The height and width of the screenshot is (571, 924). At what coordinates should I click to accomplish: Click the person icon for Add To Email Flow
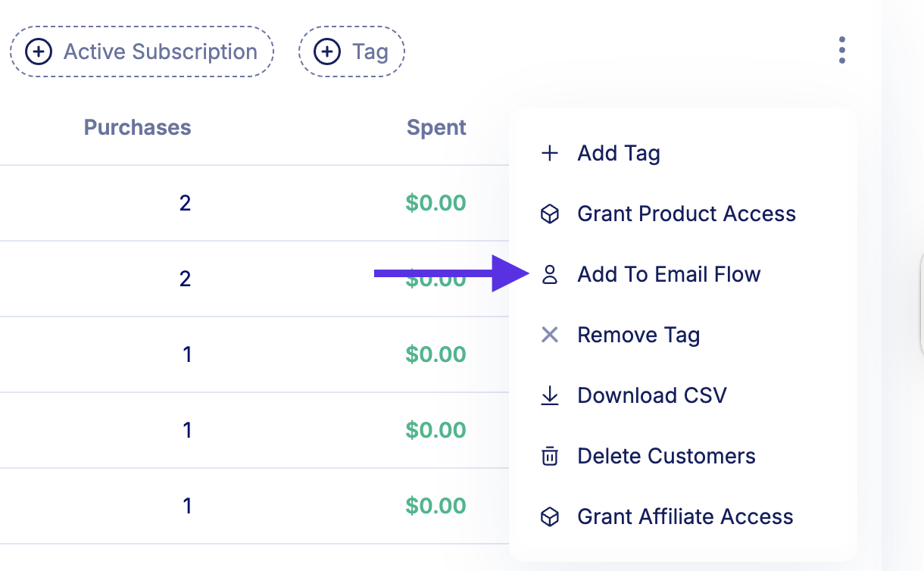550,275
